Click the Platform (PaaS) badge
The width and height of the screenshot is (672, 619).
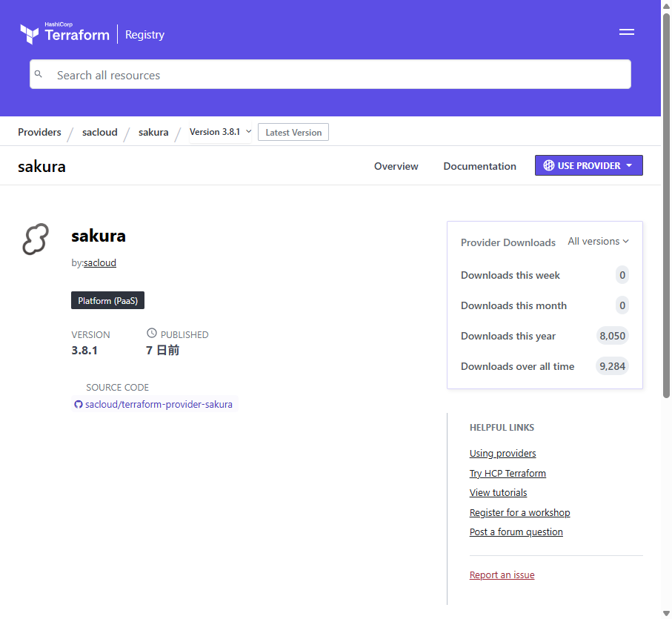click(107, 300)
